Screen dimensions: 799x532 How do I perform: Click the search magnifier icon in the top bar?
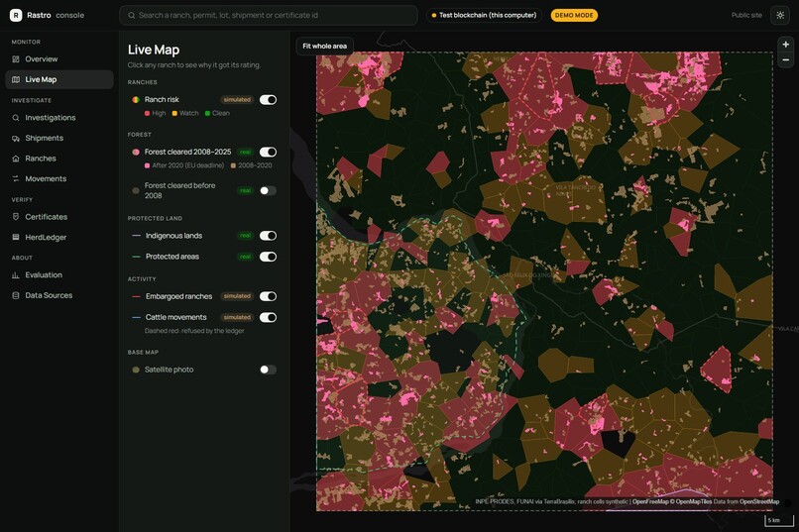click(132, 15)
